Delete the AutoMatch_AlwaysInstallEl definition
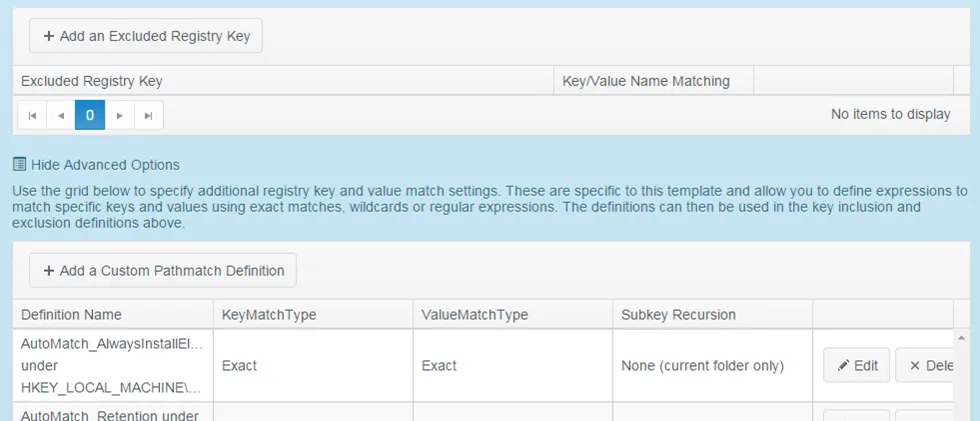The image size is (980, 421). (924, 365)
